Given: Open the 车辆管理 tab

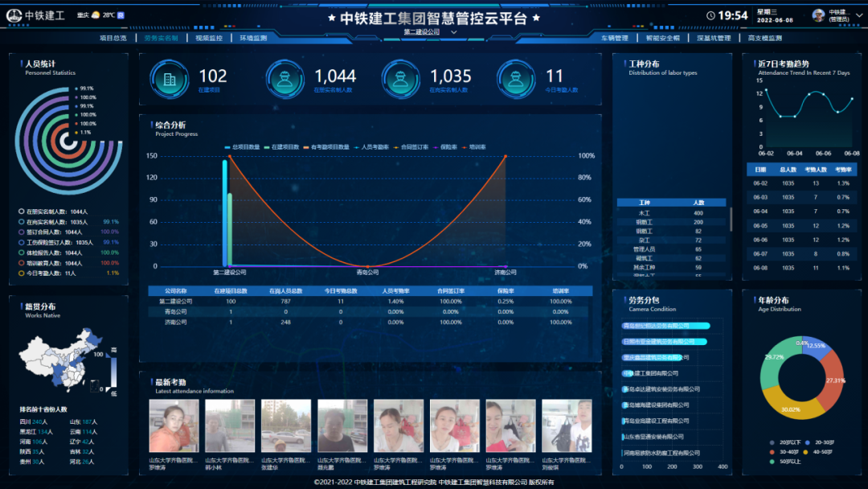Looking at the screenshot, I should point(615,39).
